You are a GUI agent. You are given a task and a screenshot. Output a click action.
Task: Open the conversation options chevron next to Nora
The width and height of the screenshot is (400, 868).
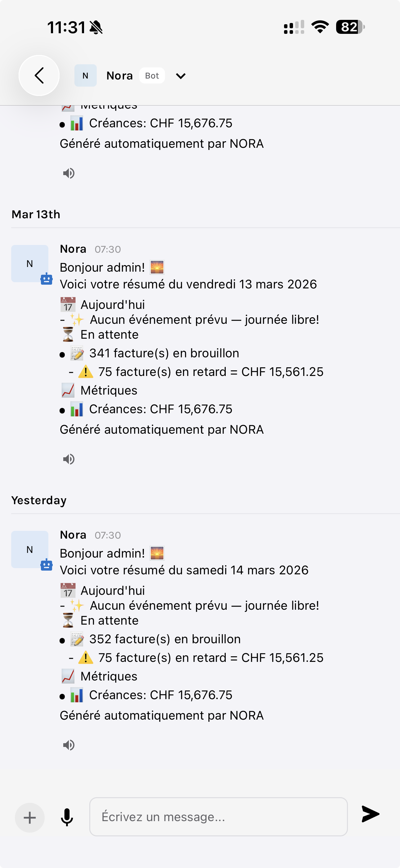(x=181, y=75)
